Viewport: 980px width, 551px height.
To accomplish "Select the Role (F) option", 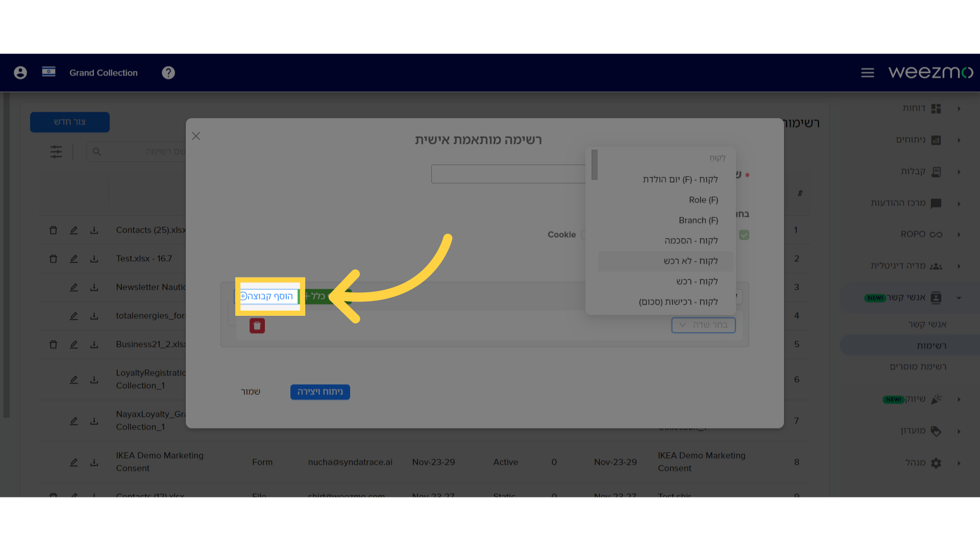I will pyautogui.click(x=666, y=200).
